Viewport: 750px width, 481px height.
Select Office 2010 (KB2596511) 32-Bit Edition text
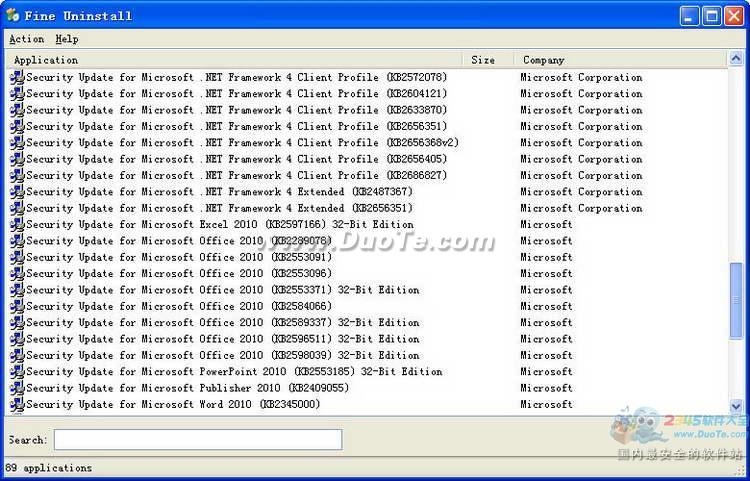click(x=223, y=339)
